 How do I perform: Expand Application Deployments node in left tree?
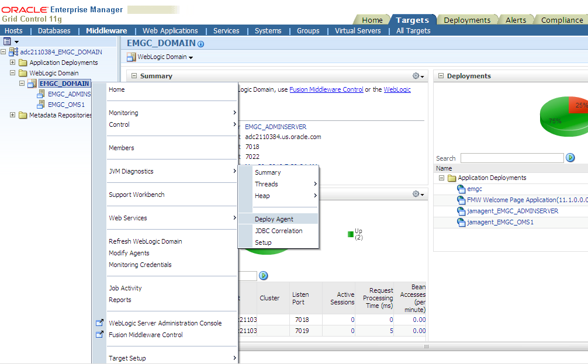point(12,63)
